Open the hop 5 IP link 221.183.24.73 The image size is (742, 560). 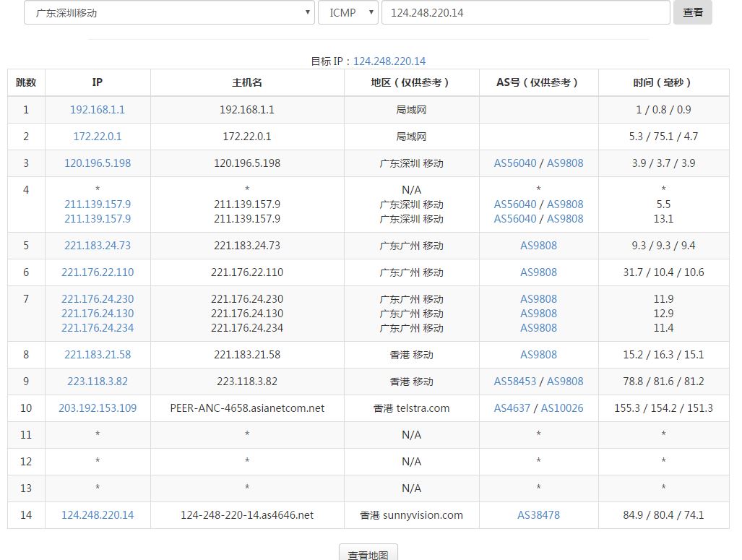coord(98,246)
